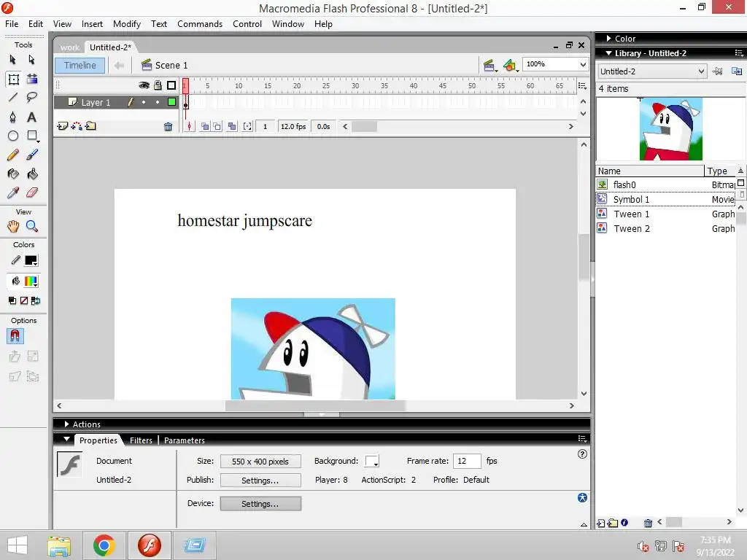Toggle Snap to Objects magnet option

15,336
